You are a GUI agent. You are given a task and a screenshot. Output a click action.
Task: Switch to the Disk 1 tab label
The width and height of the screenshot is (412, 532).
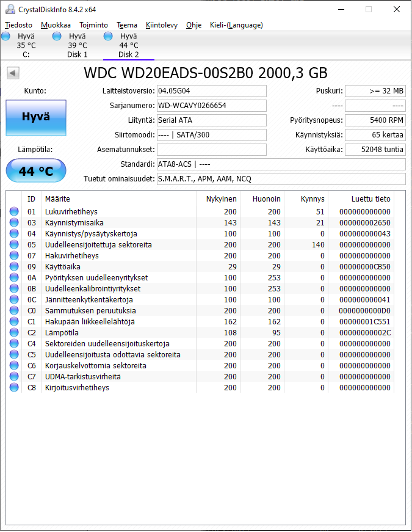coord(78,54)
